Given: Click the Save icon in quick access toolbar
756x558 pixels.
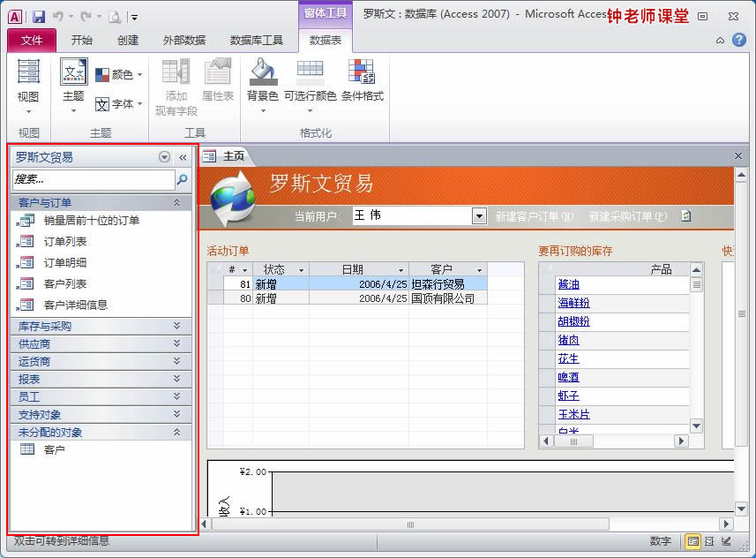Looking at the screenshot, I should pos(39,17).
